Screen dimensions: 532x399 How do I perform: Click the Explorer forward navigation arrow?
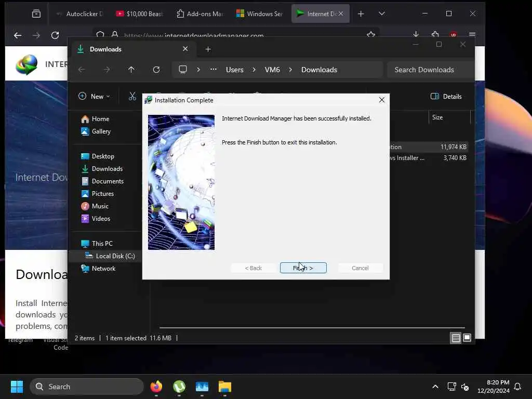coord(107,70)
